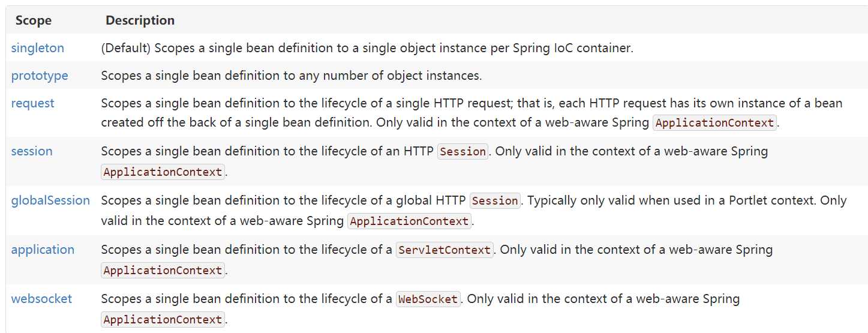
Task: Click ApplicationContext code tag in websocket row
Action: pyautogui.click(x=163, y=320)
